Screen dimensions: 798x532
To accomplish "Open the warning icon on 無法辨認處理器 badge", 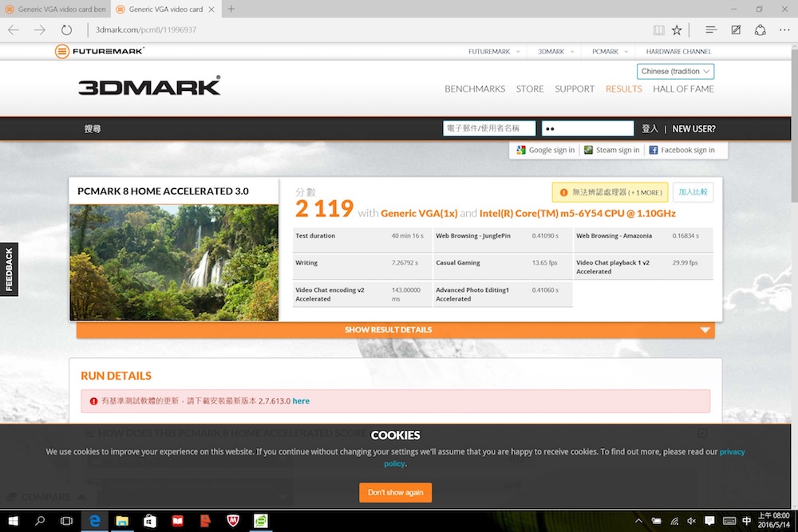I will 566,191.
